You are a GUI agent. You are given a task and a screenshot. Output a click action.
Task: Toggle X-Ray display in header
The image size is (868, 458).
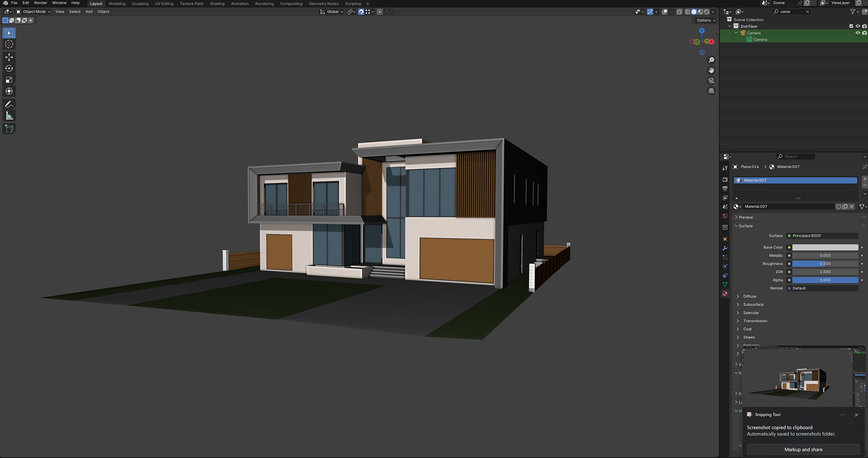pyautogui.click(x=679, y=12)
